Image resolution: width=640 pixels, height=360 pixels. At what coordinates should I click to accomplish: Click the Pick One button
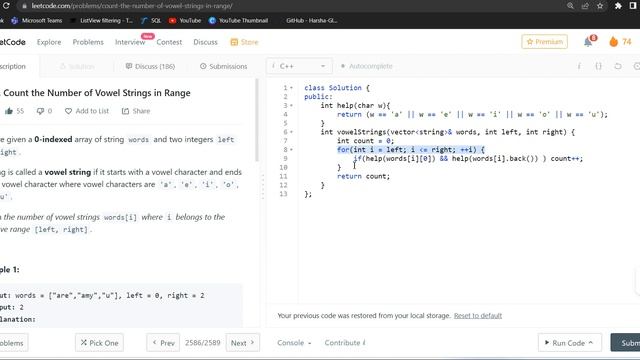[x=99, y=343]
